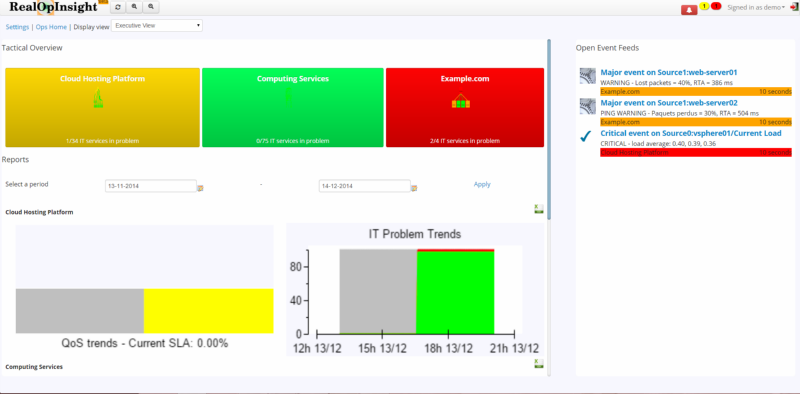This screenshot has width=800, height=394.
Task: Click the red critical count badge
Action: [x=716, y=6]
